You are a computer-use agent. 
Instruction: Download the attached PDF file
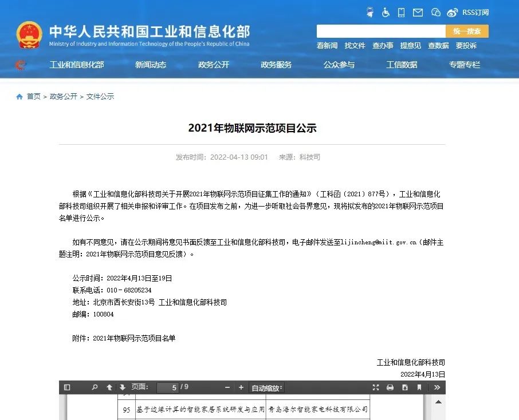406,387
